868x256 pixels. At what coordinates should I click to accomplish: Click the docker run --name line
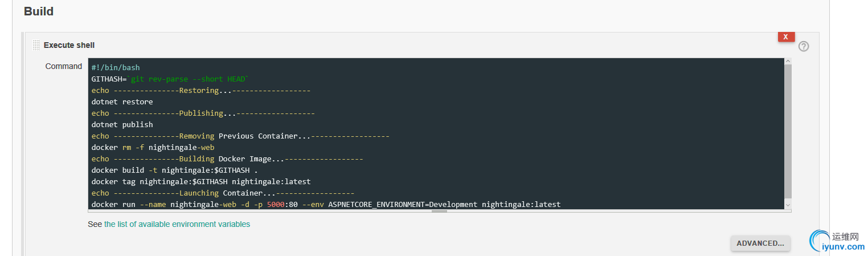pos(326,205)
